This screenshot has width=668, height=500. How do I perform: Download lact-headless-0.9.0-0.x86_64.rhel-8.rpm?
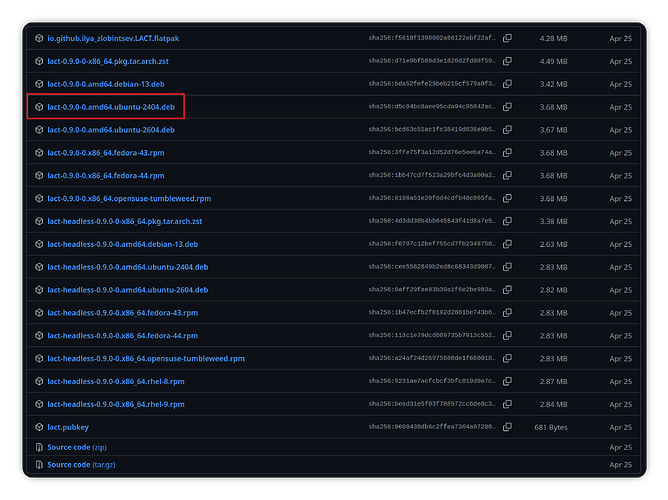click(x=116, y=382)
